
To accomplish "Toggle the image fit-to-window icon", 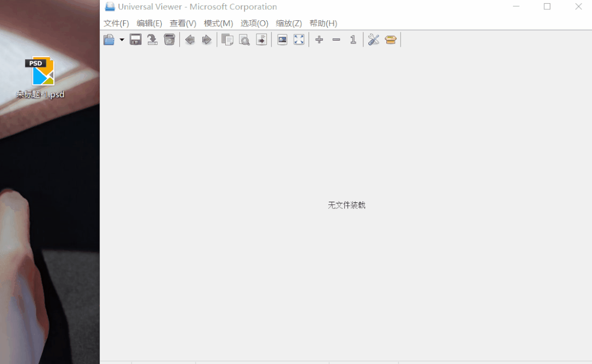I will coord(282,39).
